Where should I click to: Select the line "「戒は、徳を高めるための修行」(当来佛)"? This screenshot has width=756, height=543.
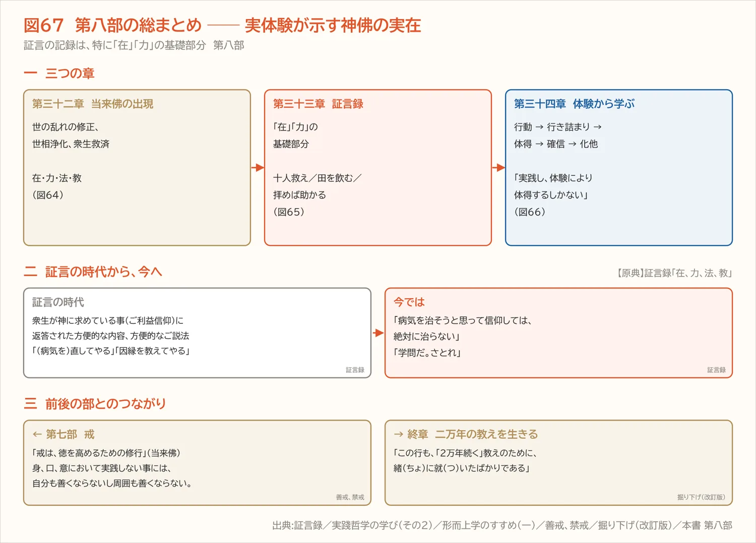point(107,453)
